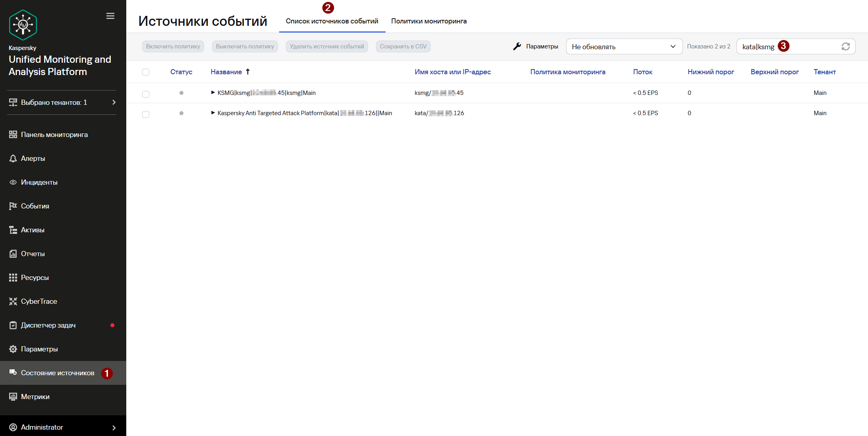Sort by Политика мониторинга column header
The height and width of the screenshot is (436, 868).
pyautogui.click(x=568, y=72)
